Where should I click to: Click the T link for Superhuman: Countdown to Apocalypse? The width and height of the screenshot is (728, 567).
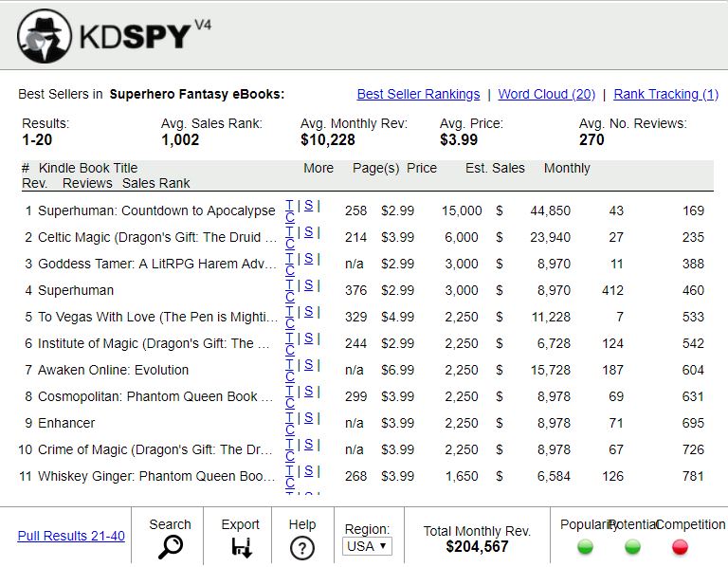click(289, 205)
